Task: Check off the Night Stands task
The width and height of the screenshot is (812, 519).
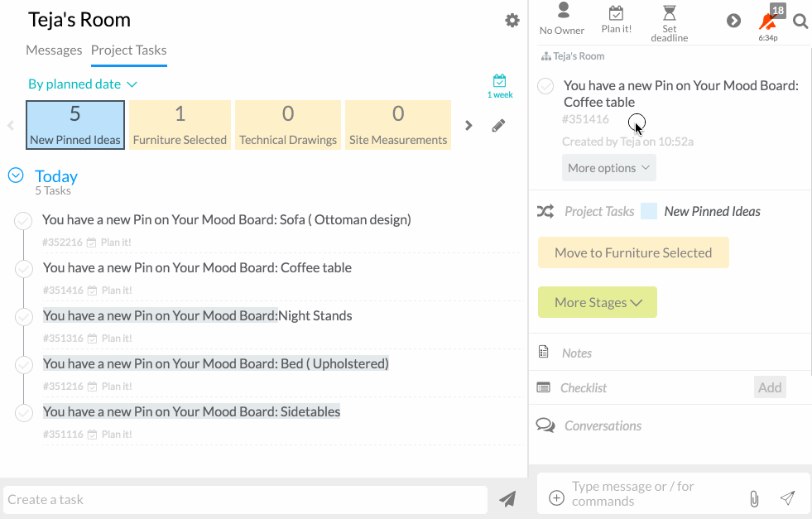Action: [24, 317]
